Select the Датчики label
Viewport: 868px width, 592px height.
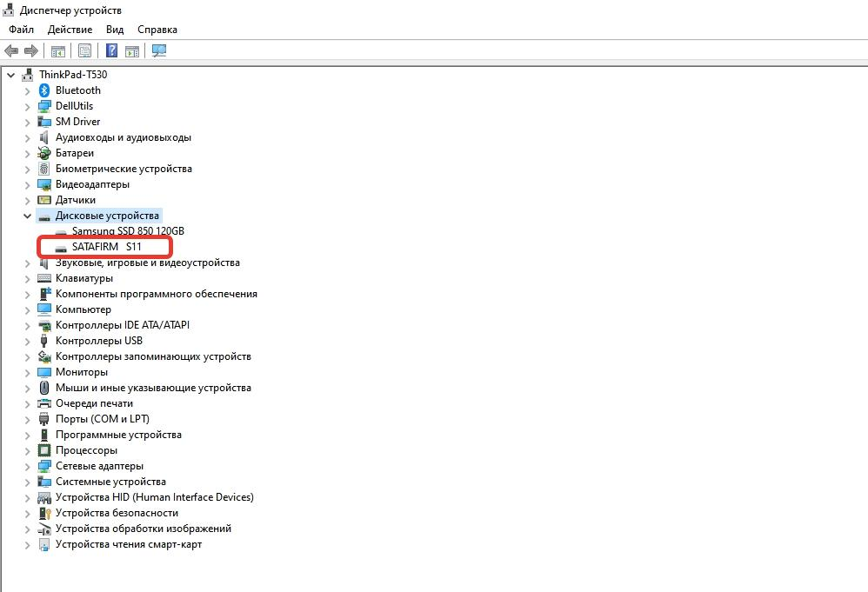[x=76, y=200]
